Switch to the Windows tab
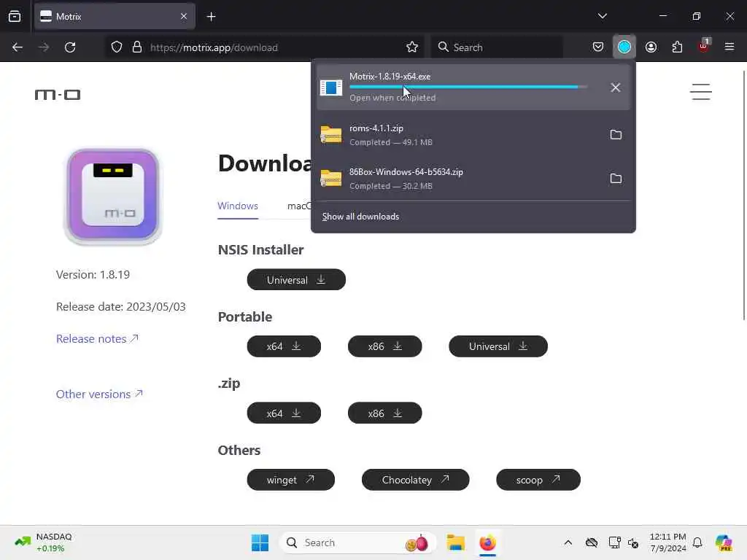 coord(238,206)
